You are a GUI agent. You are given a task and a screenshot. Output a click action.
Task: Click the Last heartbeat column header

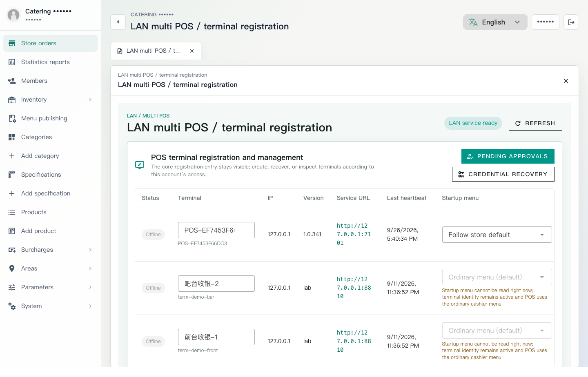point(406,198)
